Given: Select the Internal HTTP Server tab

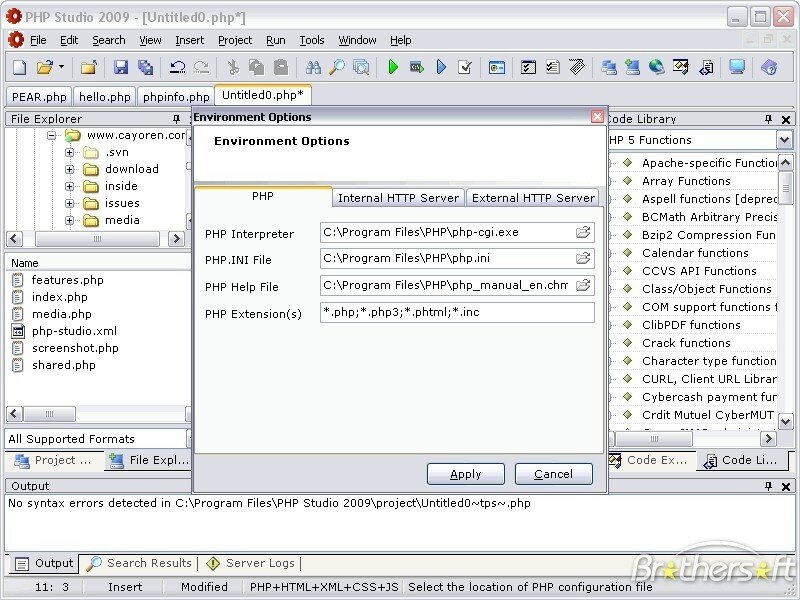Looking at the screenshot, I should click(398, 198).
